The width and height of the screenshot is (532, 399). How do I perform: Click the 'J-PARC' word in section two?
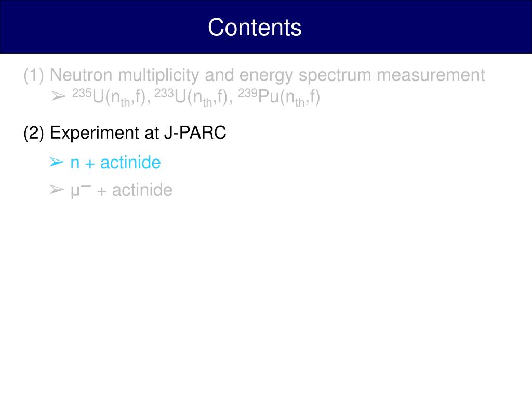(x=195, y=132)
